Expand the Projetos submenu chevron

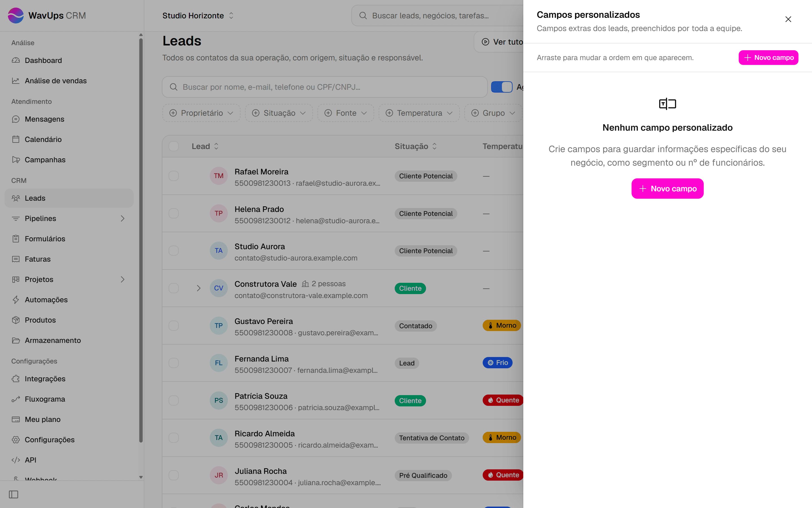(x=122, y=279)
